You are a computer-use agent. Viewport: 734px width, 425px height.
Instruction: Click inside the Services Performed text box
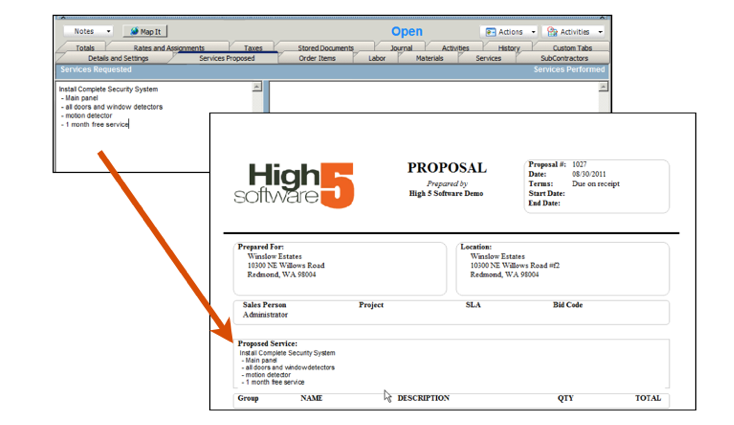[434, 97]
